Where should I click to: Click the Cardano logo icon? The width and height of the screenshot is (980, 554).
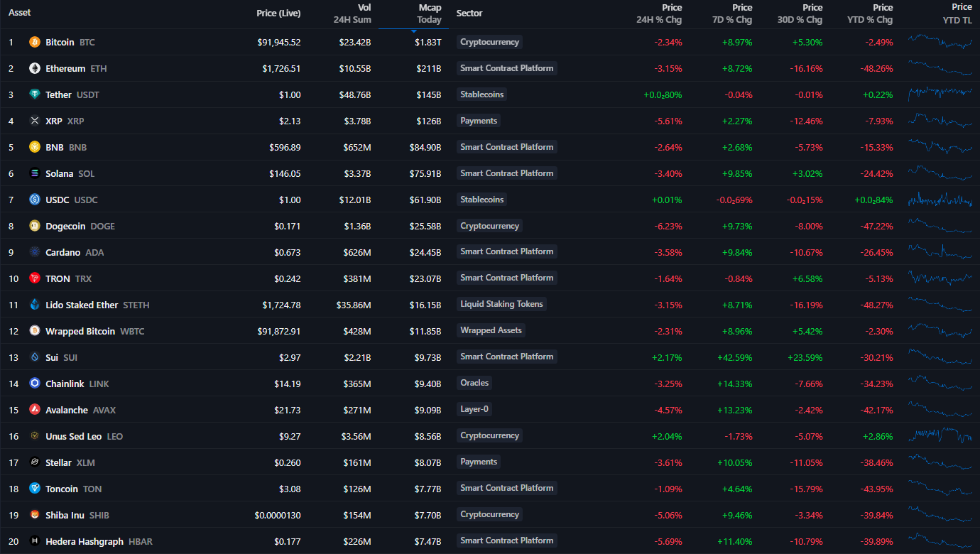(34, 253)
